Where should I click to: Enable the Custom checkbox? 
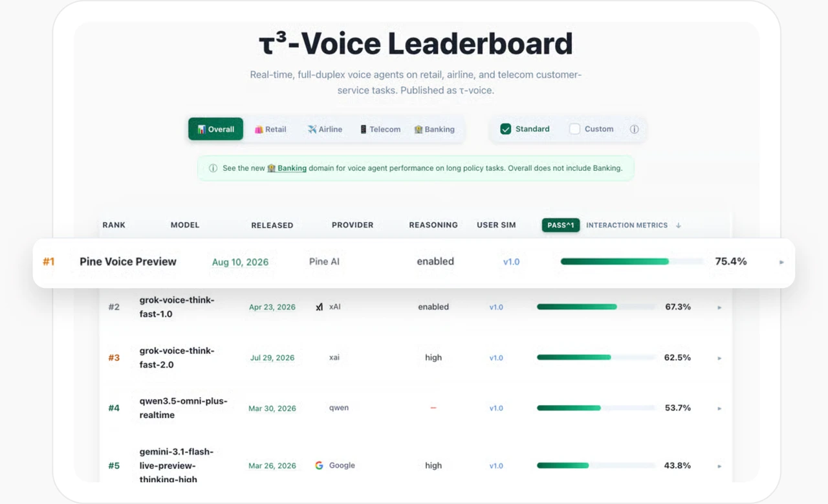click(574, 129)
